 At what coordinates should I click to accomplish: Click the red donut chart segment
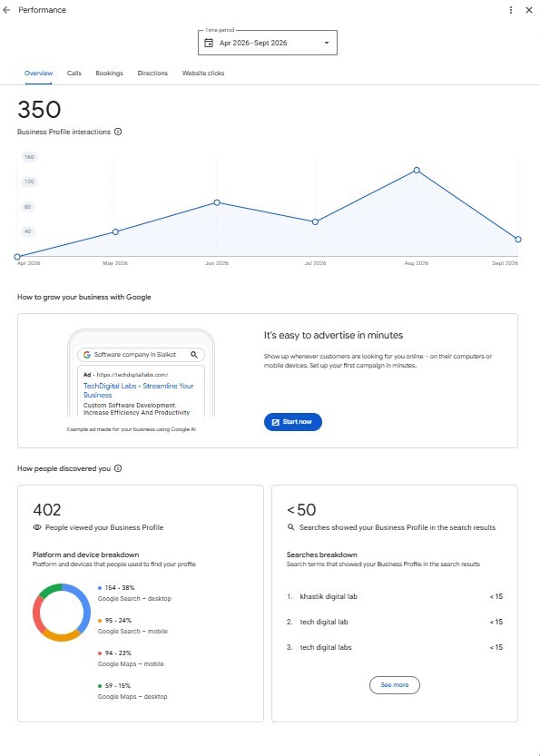[37, 615]
